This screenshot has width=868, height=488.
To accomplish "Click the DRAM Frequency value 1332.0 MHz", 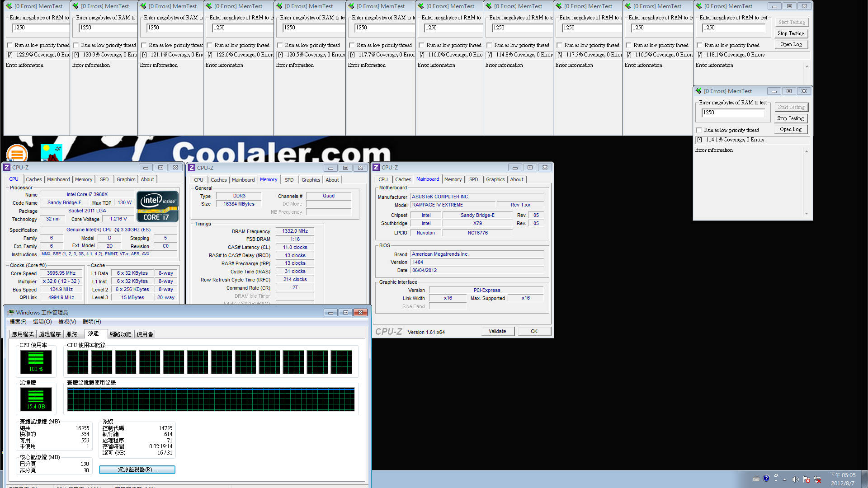I will click(295, 231).
